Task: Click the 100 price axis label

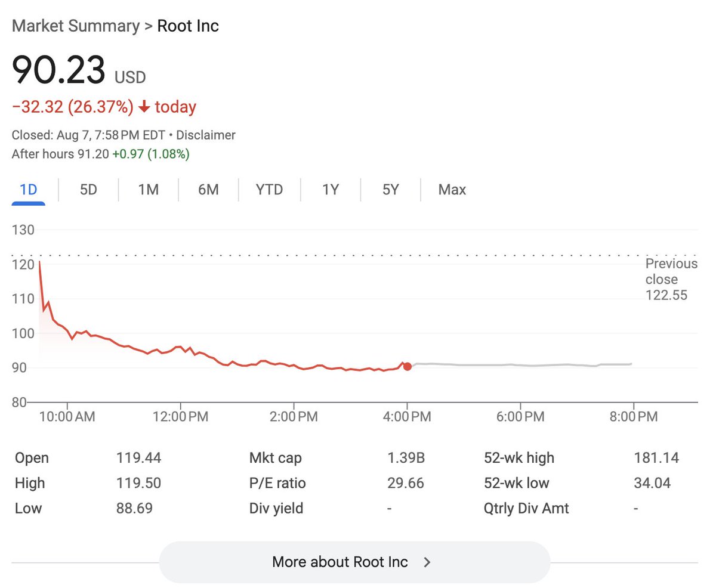Action: (x=23, y=333)
